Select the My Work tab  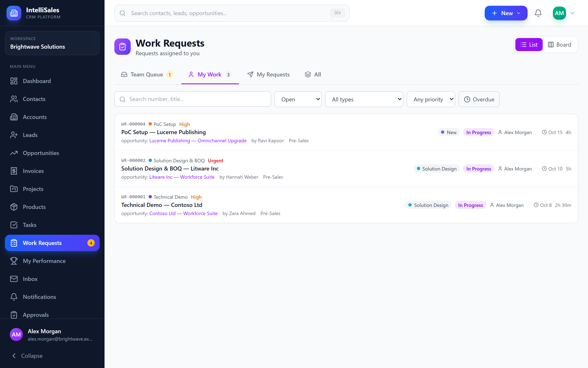click(210, 74)
